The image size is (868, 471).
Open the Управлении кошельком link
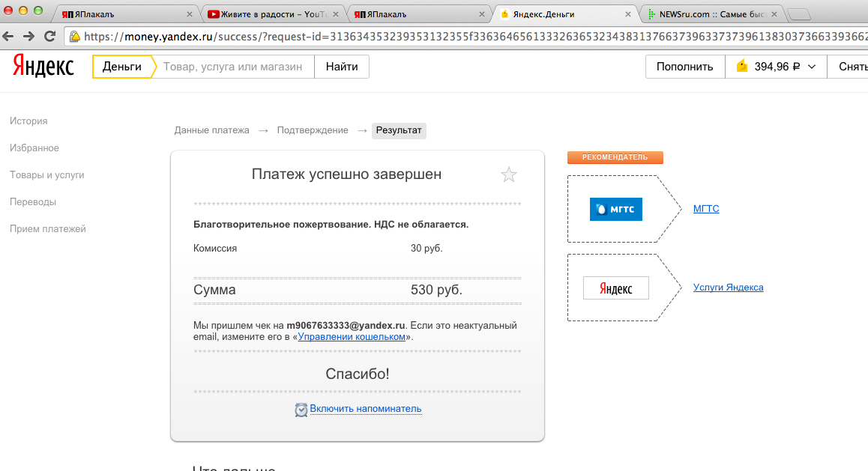click(x=352, y=337)
